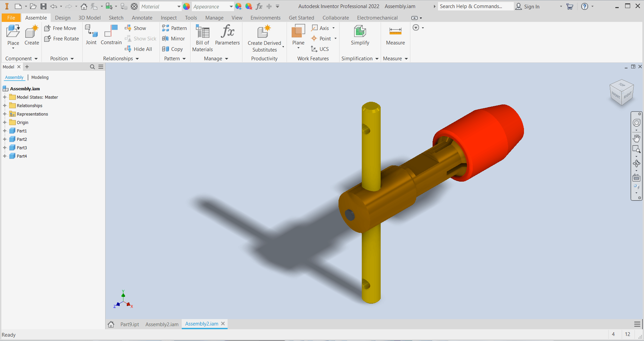Viewport: 644px width, 341px height.
Task: Open the fx Parameters dialog
Action: [227, 35]
